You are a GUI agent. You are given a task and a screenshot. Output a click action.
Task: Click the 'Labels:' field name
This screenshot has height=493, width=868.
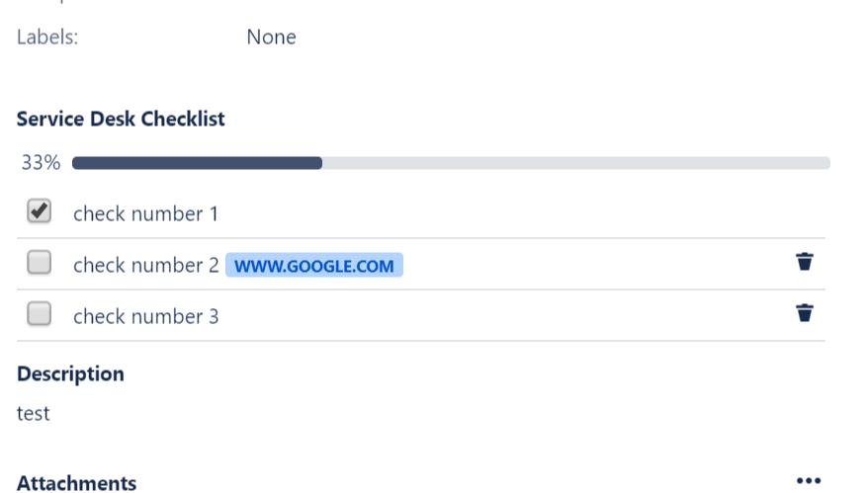(47, 38)
